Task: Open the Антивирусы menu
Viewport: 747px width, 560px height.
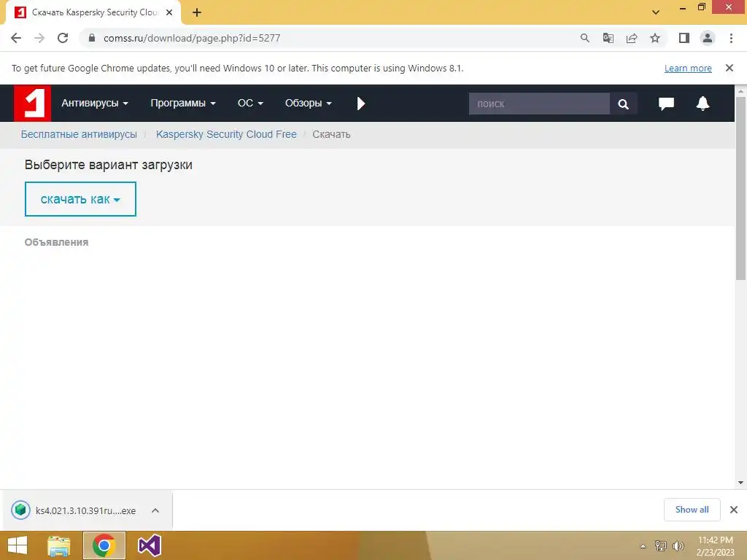Action: [94, 104]
